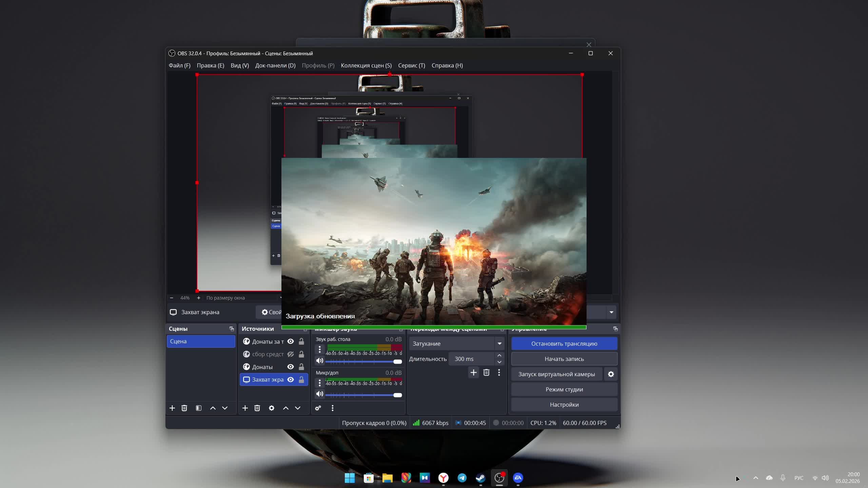Delete selected scene with trash icon

184,408
